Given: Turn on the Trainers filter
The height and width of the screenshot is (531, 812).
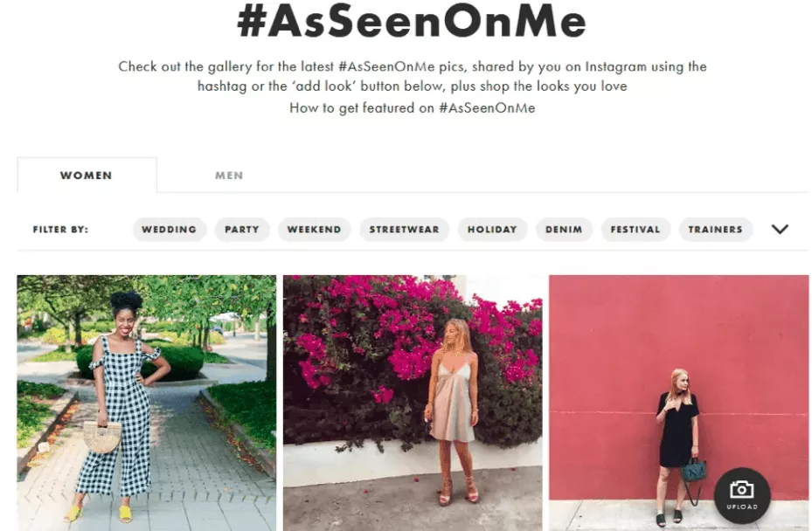Looking at the screenshot, I should click(x=714, y=230).
